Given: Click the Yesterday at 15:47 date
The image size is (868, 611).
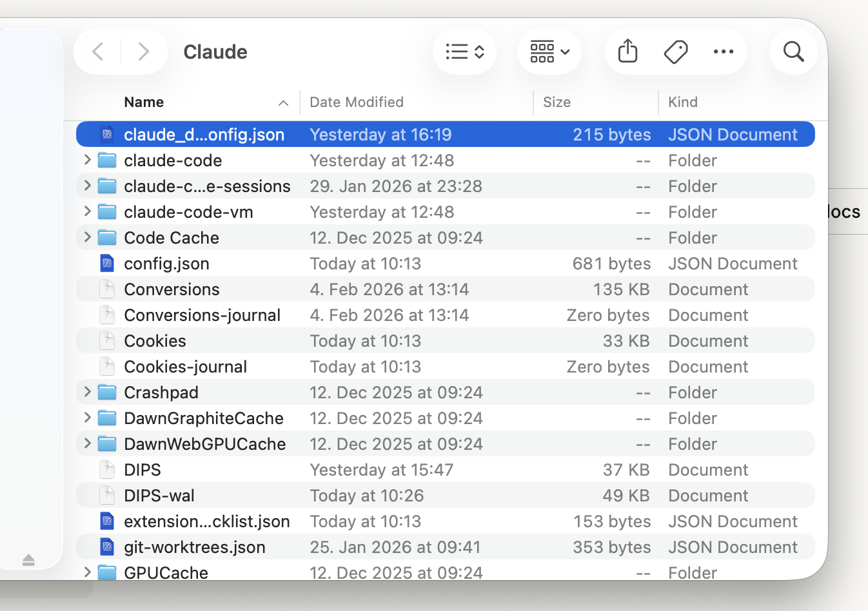Looking at the screenshot, I should click(382, 469).
